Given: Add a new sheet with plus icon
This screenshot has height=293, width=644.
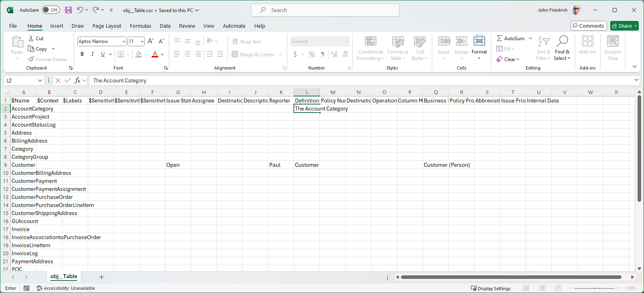Looking at the screenshot, I should (x=101, y=277).
